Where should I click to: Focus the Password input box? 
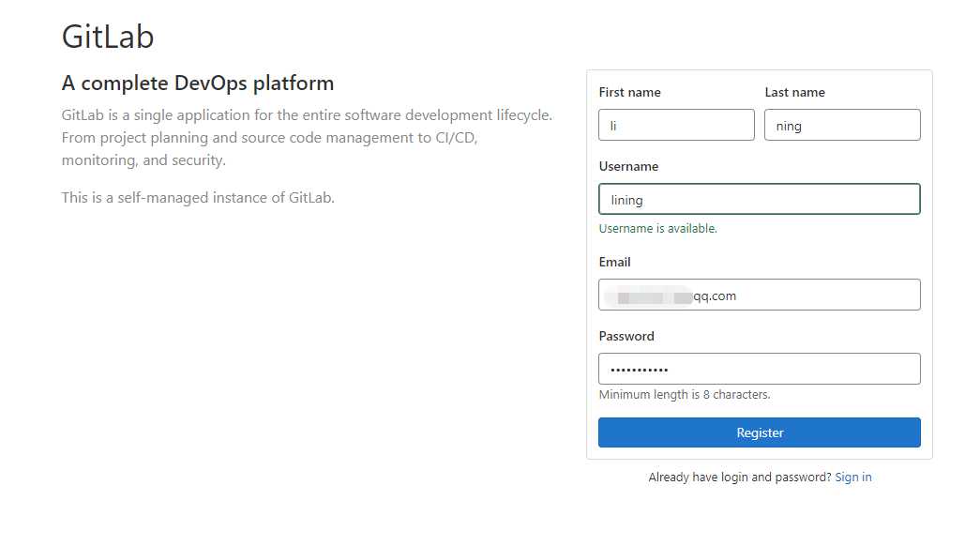pos(759,369)
